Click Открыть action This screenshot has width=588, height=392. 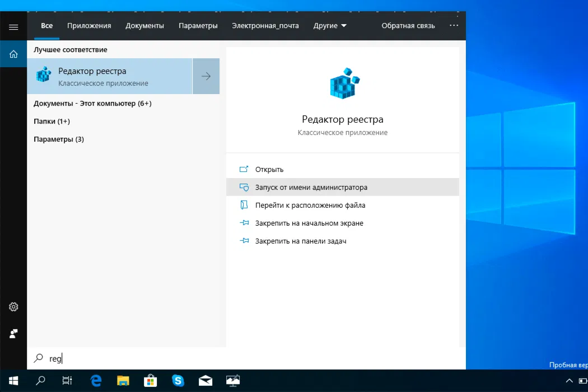pos(343,169)
